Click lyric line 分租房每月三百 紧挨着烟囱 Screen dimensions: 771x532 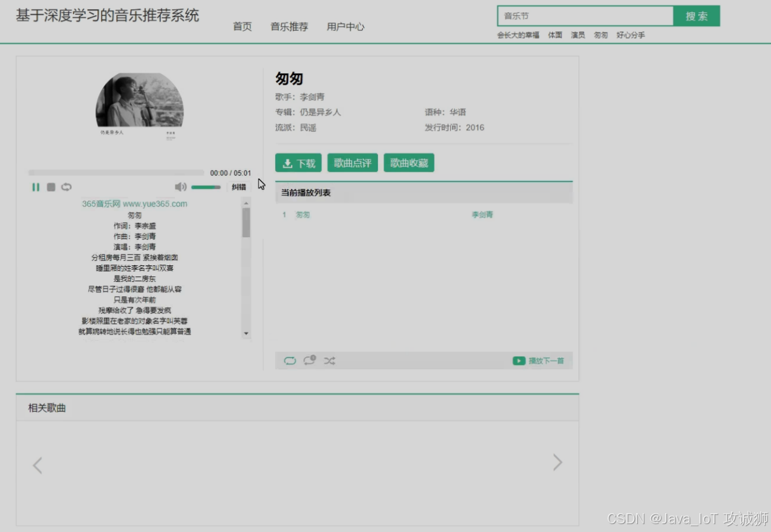click(x=135, y=257)
